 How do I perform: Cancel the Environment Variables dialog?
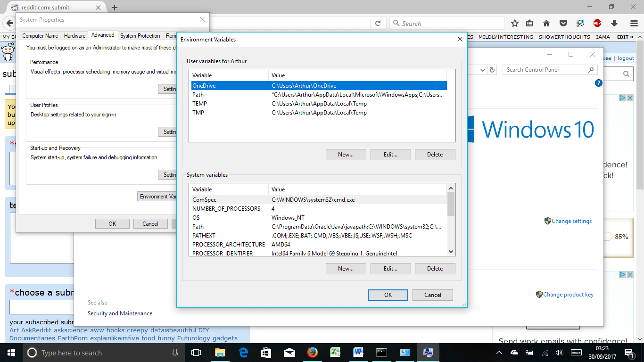coord(433,295)
